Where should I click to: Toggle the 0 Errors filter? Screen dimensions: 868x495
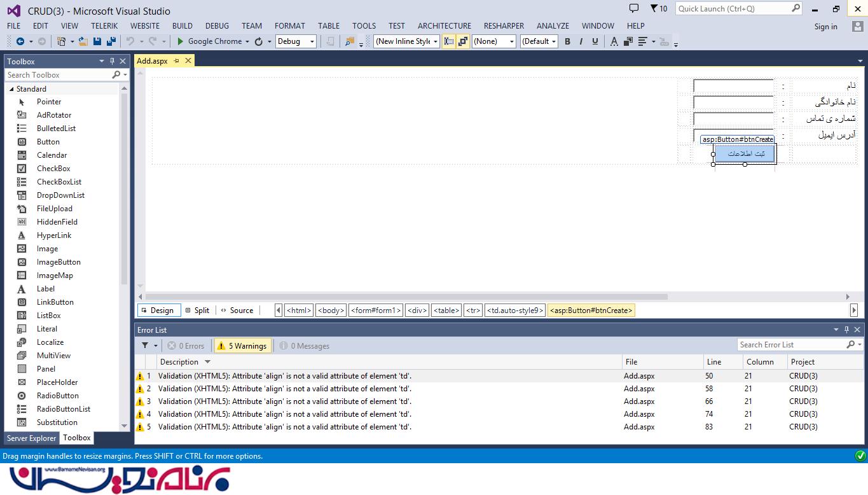point(186,346)
